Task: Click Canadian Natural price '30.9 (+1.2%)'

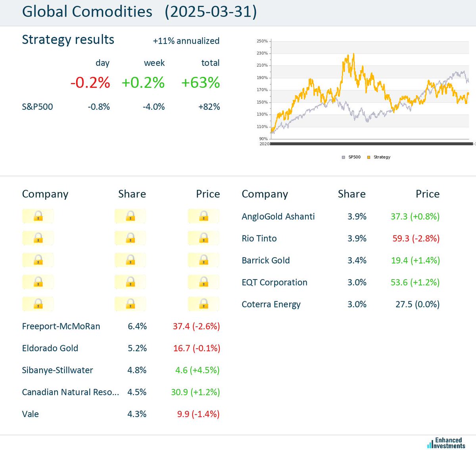Action: [x=196, y=392]
